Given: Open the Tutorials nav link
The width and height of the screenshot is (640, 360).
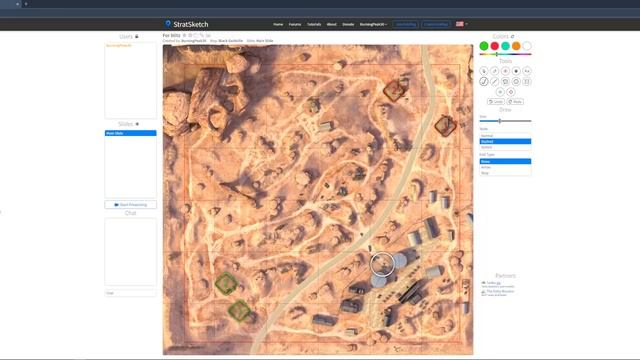Looking at the screenshot, I should pyautogui.click(x=314, y=24).
